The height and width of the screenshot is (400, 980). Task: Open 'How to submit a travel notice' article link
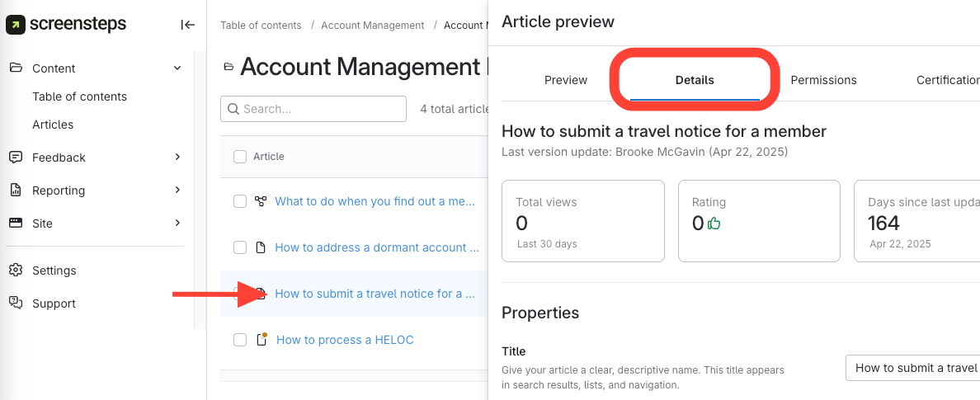tap(375, 294)
